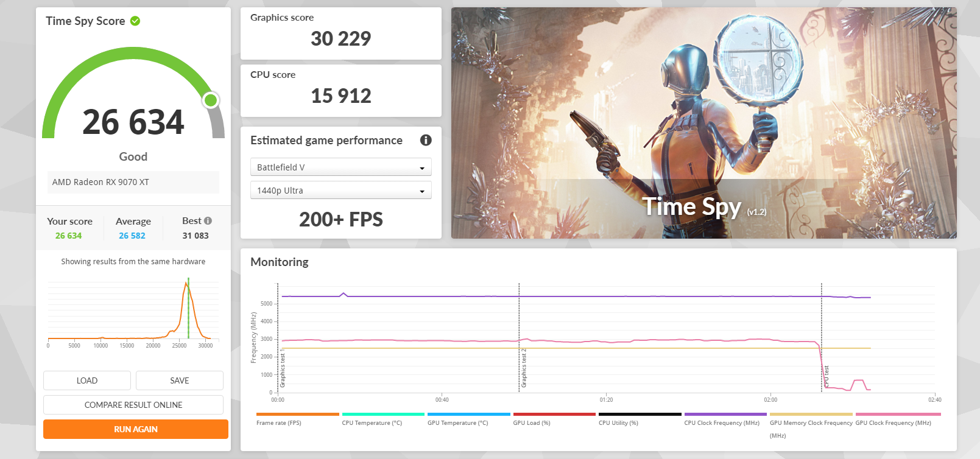The width and height of the screenshot is (980, 459).
Task: Toggle the GPU Temperature (°C) legend entry
Action: click(458, 423)
